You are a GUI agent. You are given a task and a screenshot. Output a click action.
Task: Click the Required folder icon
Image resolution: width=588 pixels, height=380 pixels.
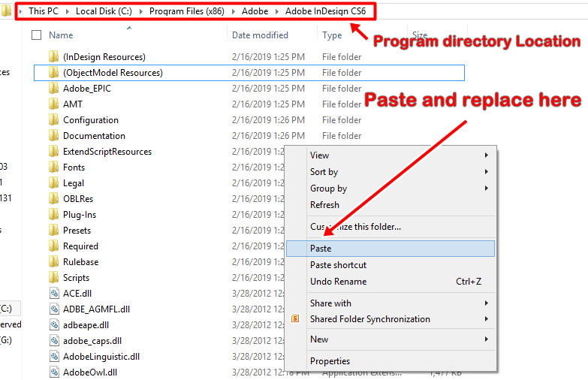point(53,246)
